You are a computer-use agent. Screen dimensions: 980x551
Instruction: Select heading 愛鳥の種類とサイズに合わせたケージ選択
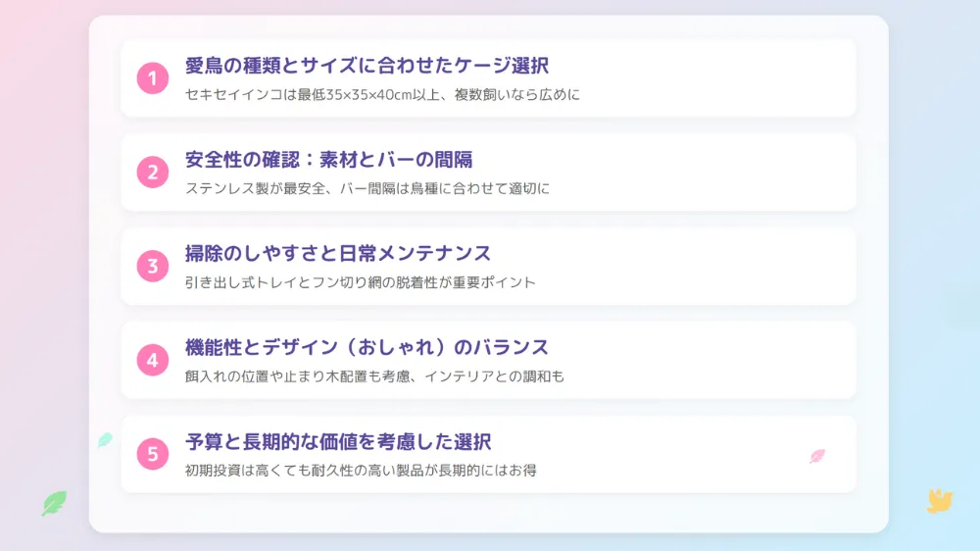367,66
